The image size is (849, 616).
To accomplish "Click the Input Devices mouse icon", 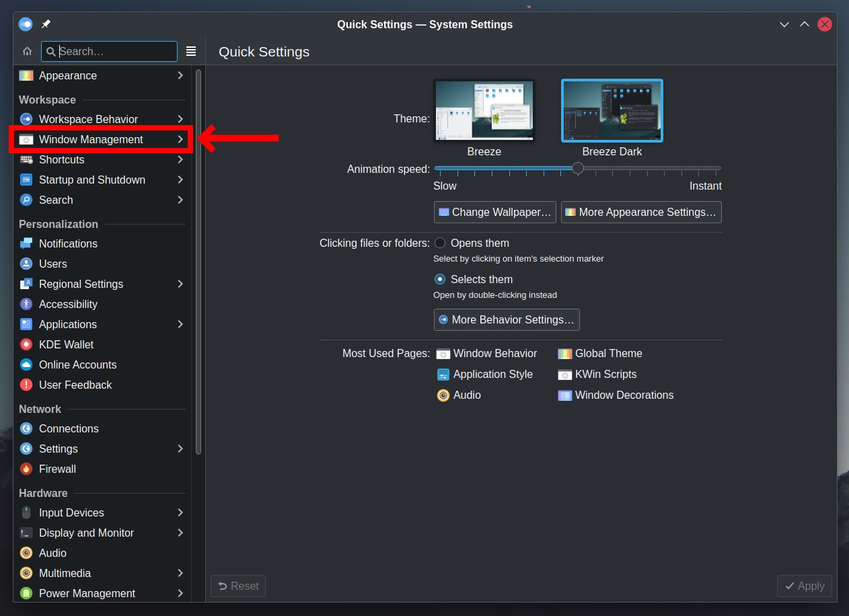I will pyautogui.click(x=26, y=512).
